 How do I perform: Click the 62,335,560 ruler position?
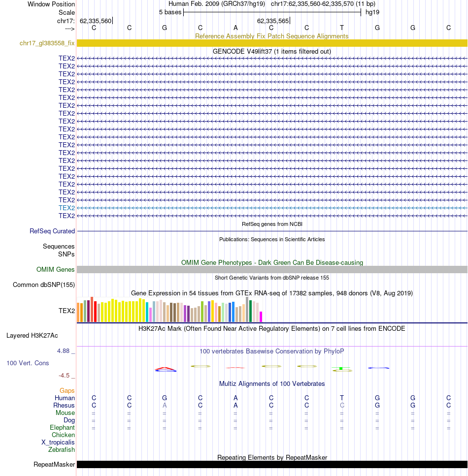click(96, 21)
